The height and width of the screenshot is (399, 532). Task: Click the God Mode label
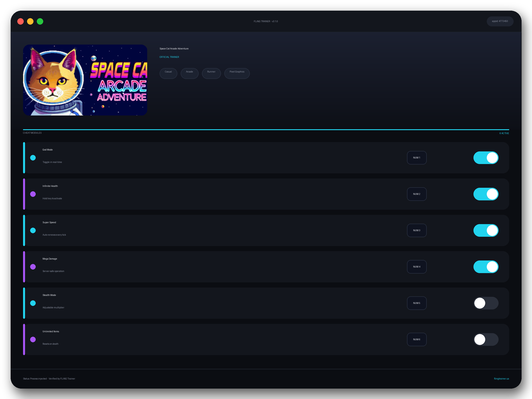47,150
